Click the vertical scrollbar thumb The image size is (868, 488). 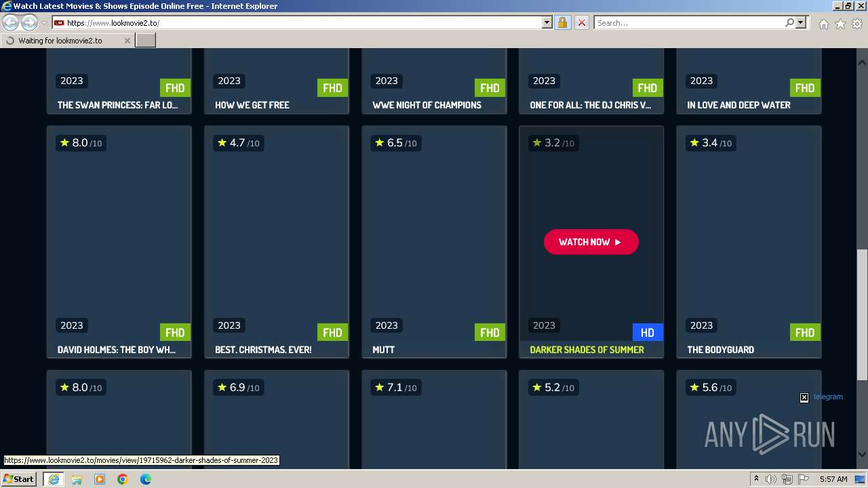coord(862,315)
